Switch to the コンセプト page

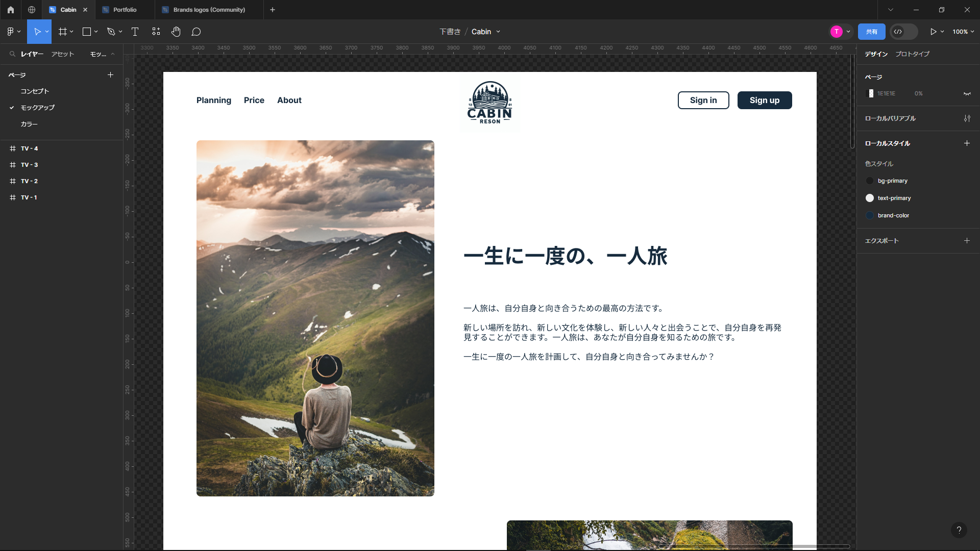35,91
